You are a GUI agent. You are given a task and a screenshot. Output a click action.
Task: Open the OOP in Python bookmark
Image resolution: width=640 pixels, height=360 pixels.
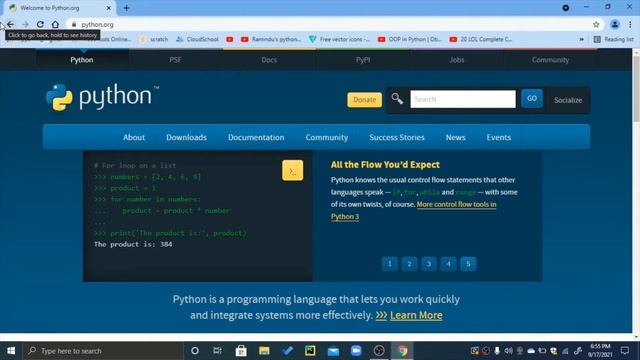click(410, 39)
